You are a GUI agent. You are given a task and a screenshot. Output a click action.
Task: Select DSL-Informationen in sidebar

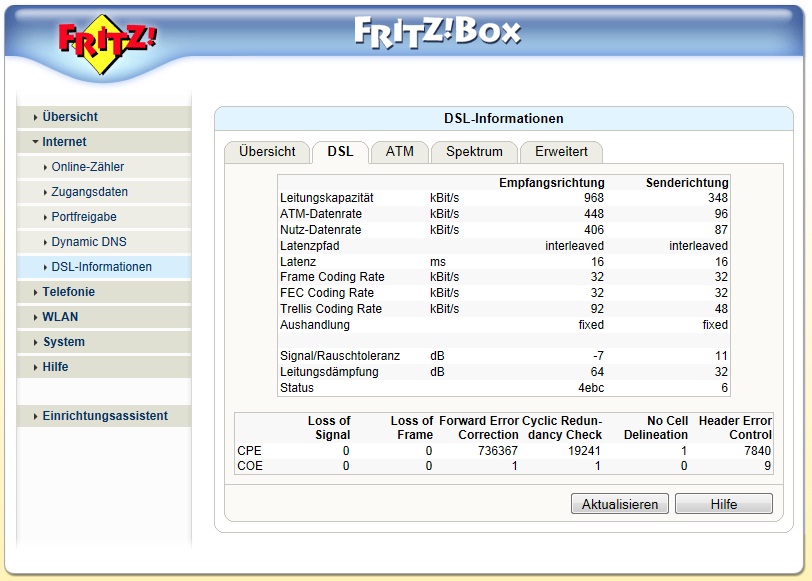click(x=104, y=267)
